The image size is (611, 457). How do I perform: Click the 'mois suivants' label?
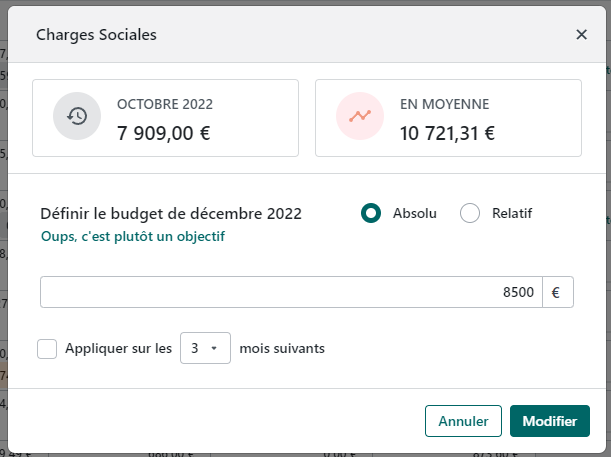click(x=282, y=349)
